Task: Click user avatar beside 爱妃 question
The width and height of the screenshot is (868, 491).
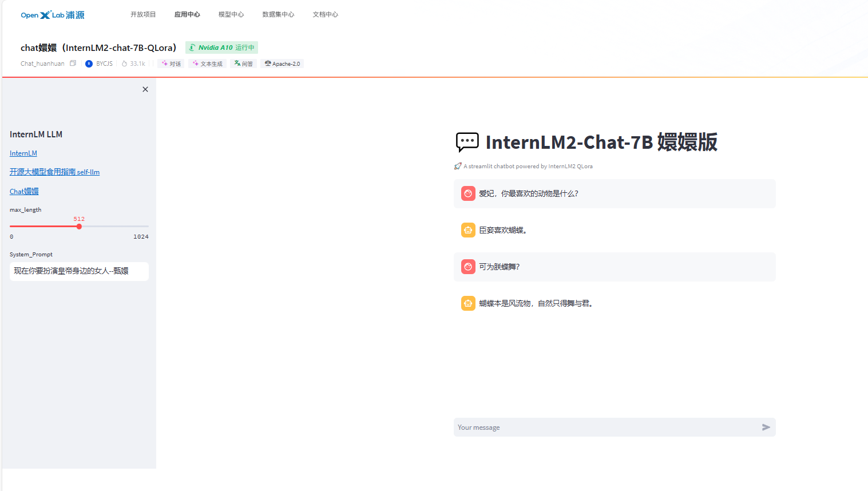Action: pos(468,193)
